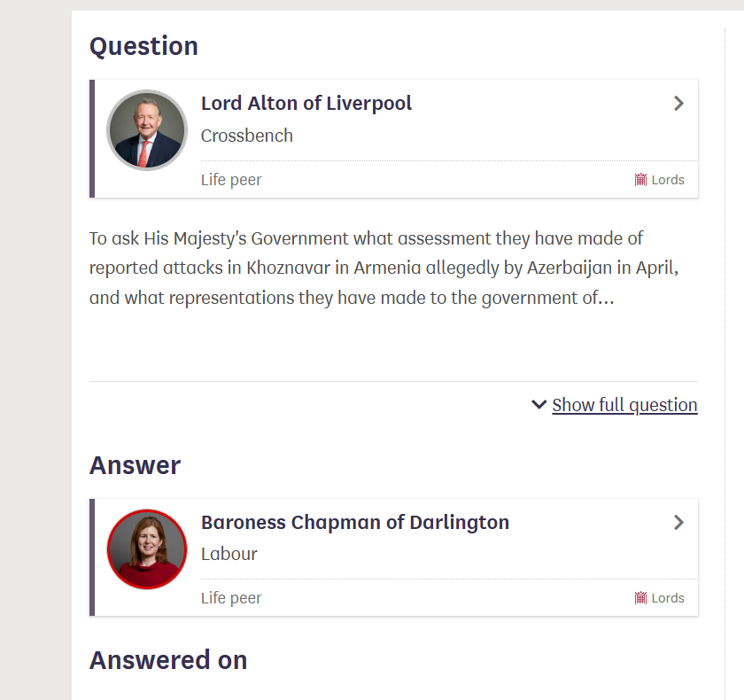Open the Lord Alton of Liverpool name link
This screenshot has width=744, height=700.
(306, 104)
